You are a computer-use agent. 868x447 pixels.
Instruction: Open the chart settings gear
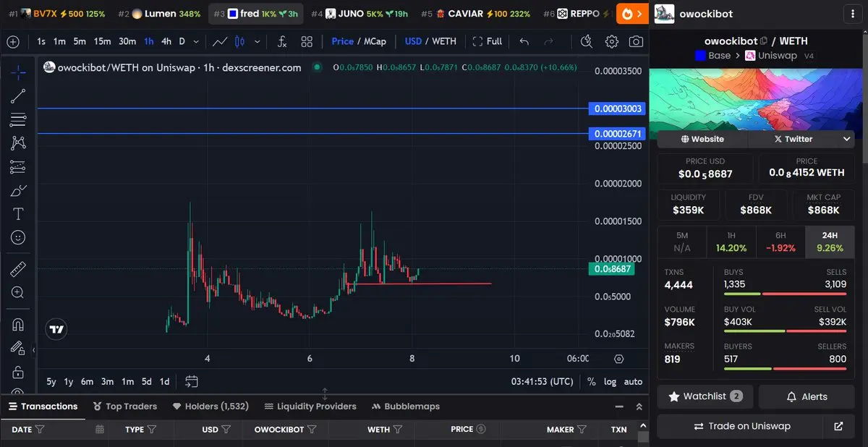(x=612, y=41)
